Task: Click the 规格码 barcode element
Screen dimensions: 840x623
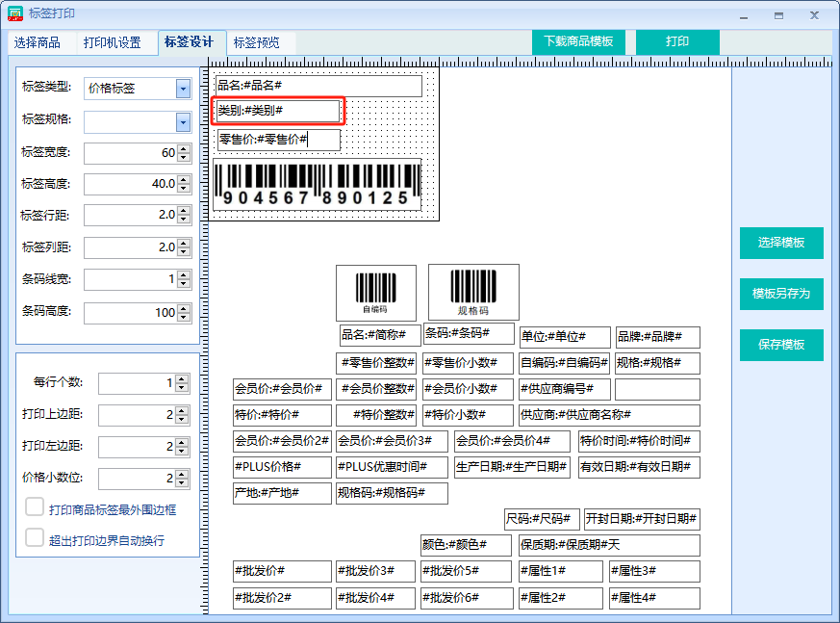Action: (473, 292)
